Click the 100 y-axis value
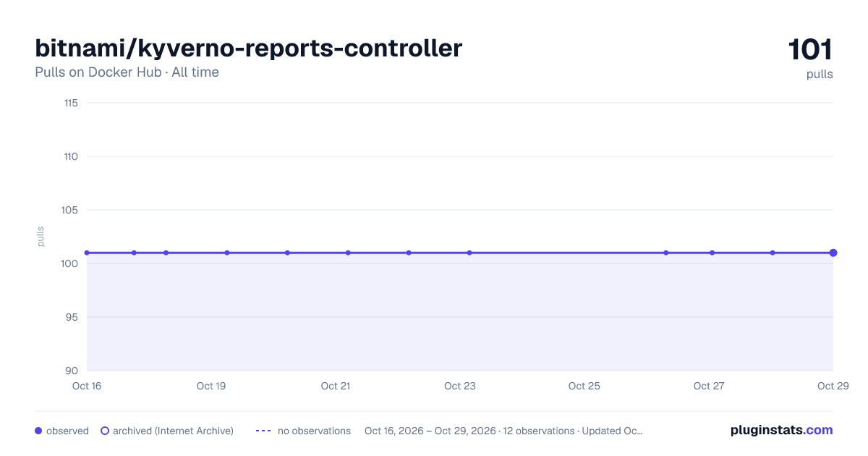The height and width of the screenshot is (456, 868). (x=70, y=263)
